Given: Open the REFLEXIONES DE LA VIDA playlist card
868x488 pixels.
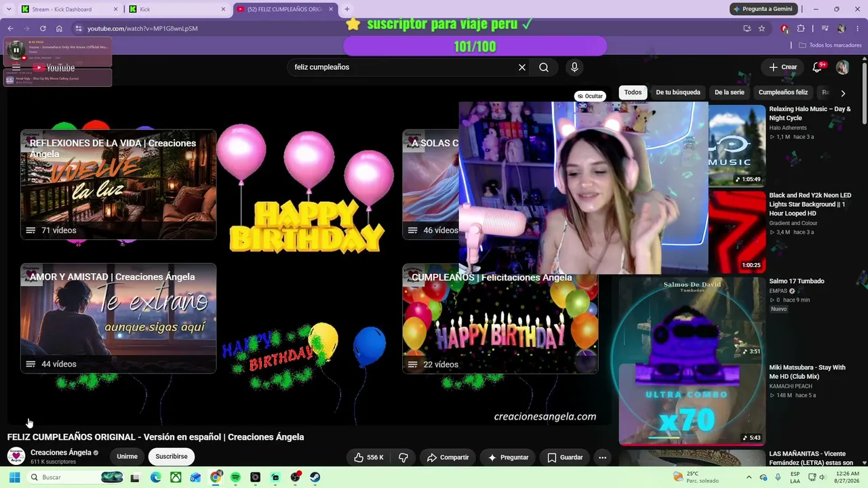Looking at the screenshot, I should 118,184.
